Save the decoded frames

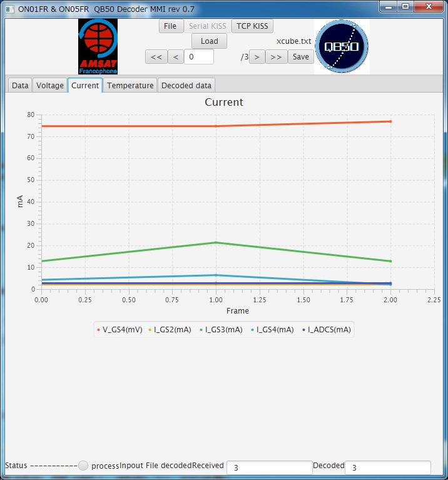click(x=301, y=57)
